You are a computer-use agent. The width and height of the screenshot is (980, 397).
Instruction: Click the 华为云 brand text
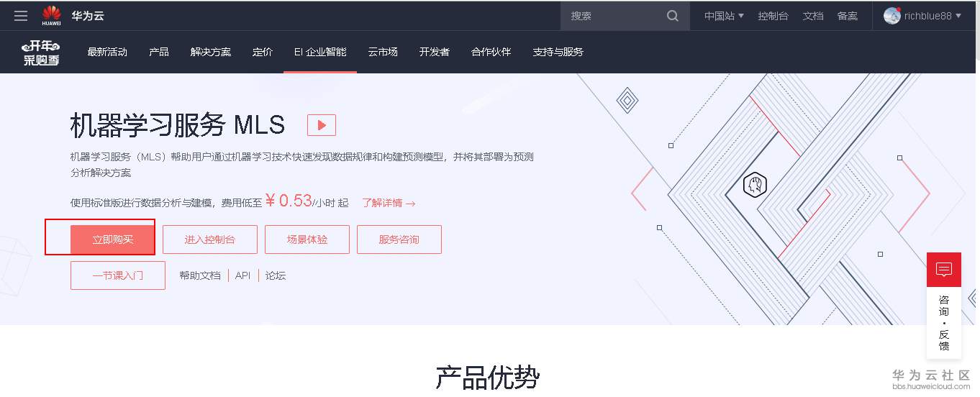click(88, 16)
